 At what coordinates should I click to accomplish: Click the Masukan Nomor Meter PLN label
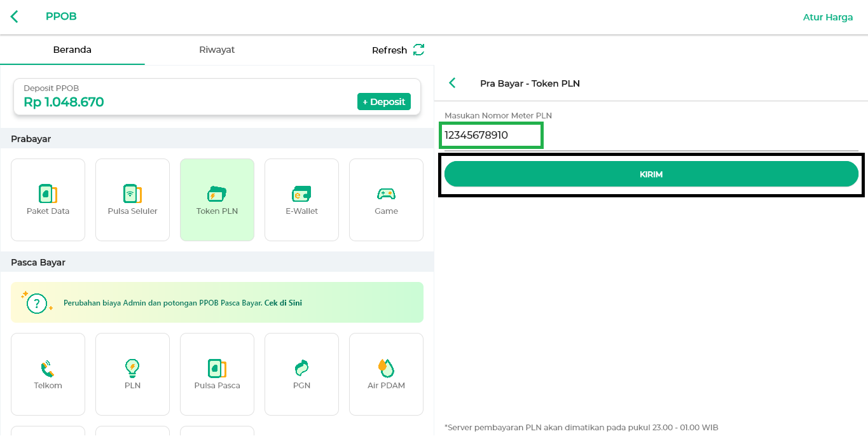(x=498, y=116)
